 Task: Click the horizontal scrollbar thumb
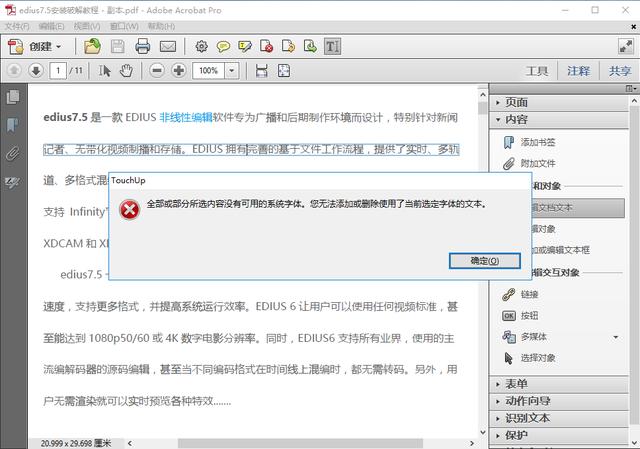point(300,443)
